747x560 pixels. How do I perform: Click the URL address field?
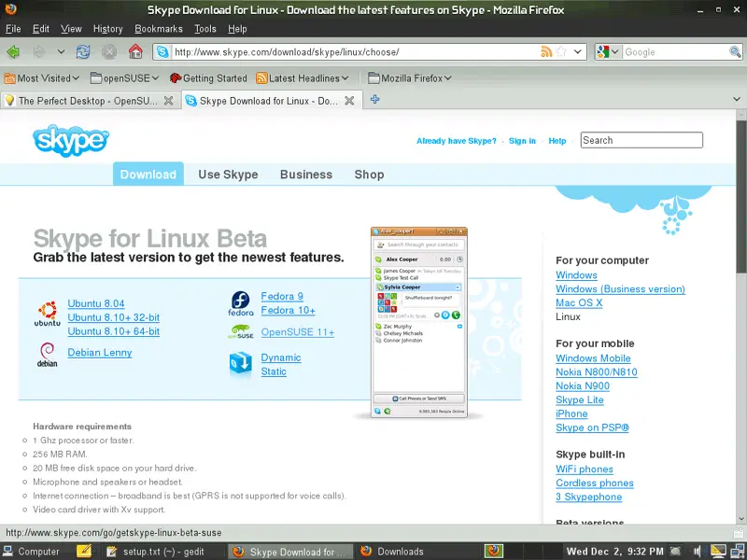(x=355, y=51)
